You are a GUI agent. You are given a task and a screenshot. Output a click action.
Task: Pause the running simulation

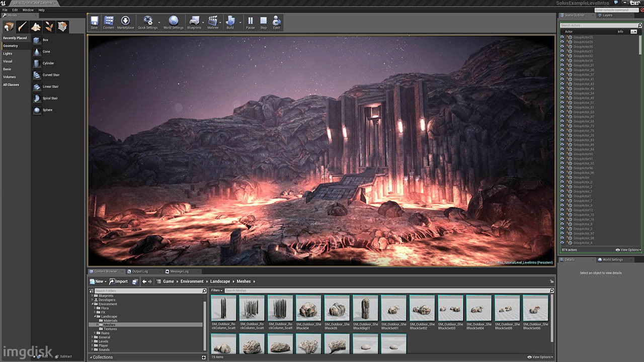coord(250,23)
